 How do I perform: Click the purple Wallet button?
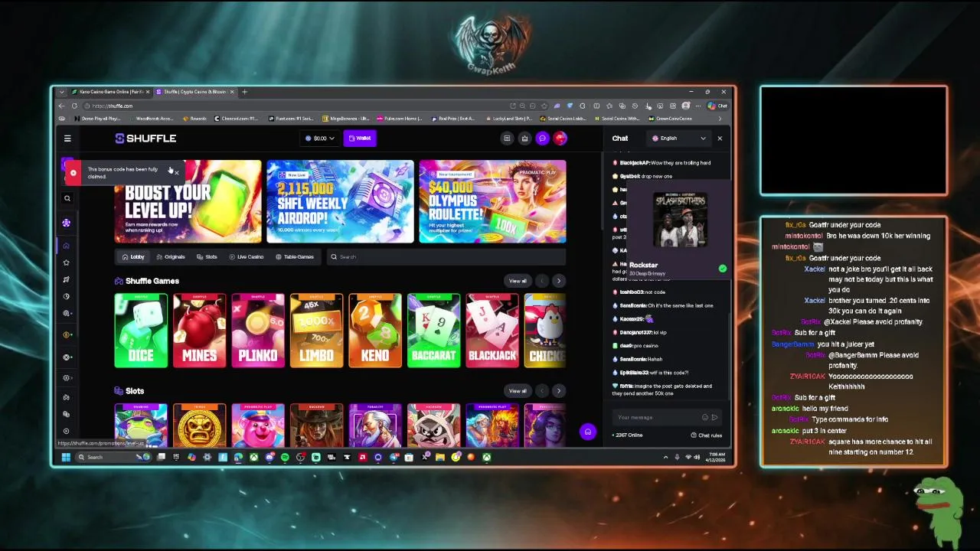tap(360, 139)
